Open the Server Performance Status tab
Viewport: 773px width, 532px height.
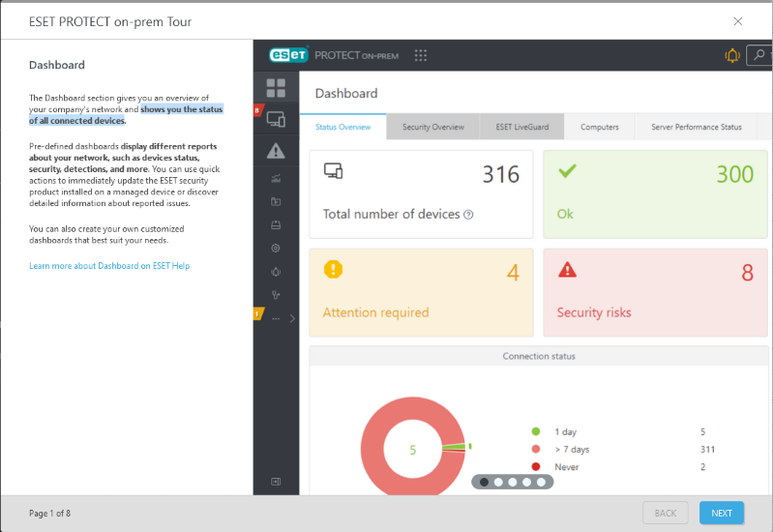click(x=696, y=127)
